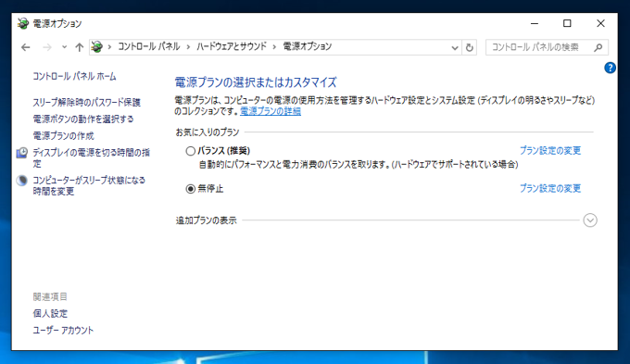Image resolution: width=630 pixels, height=364 pixels.
Task: Open コンピューターがスリープ状態になる時間を変更 link
Action: [x=89, y=185]
